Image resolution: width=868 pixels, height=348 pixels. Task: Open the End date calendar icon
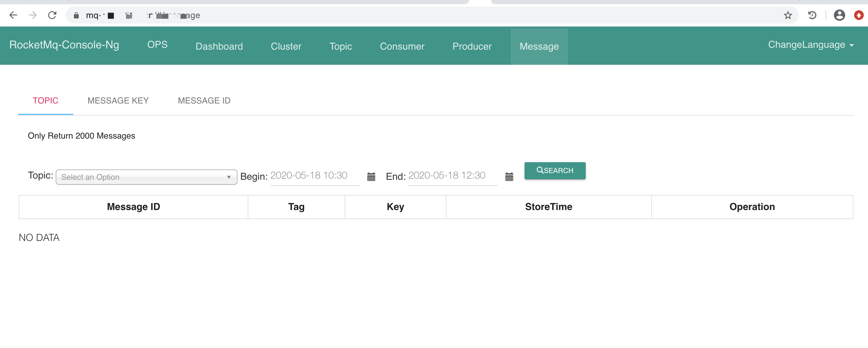click(x=509, y=177)
